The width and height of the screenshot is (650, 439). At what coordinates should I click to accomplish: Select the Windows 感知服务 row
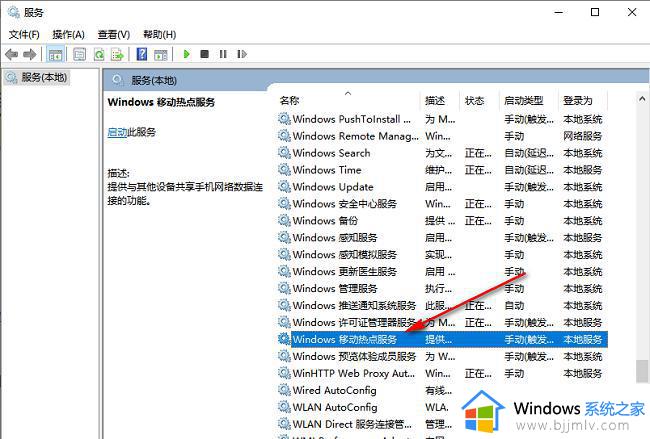(442, 238)
